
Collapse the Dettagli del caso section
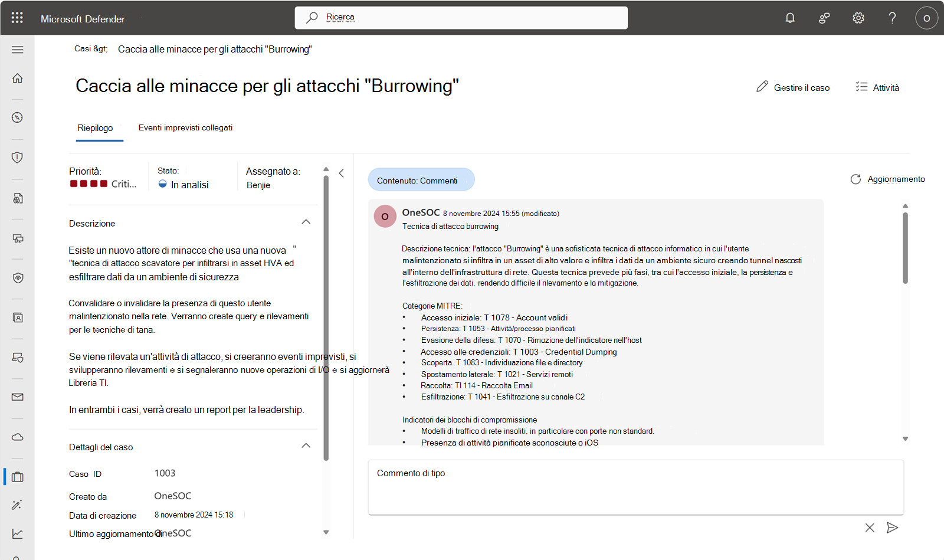306,446
